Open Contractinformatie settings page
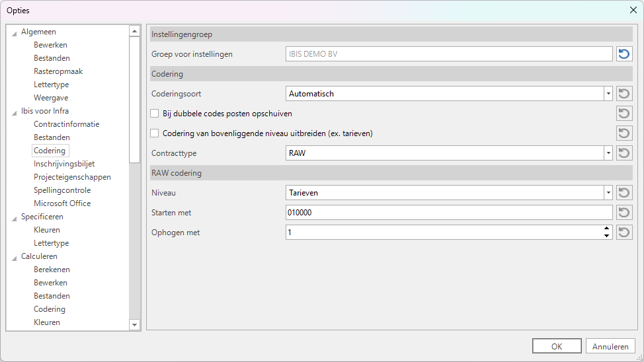This screenshot has width=644, height=362. (66, 124)
